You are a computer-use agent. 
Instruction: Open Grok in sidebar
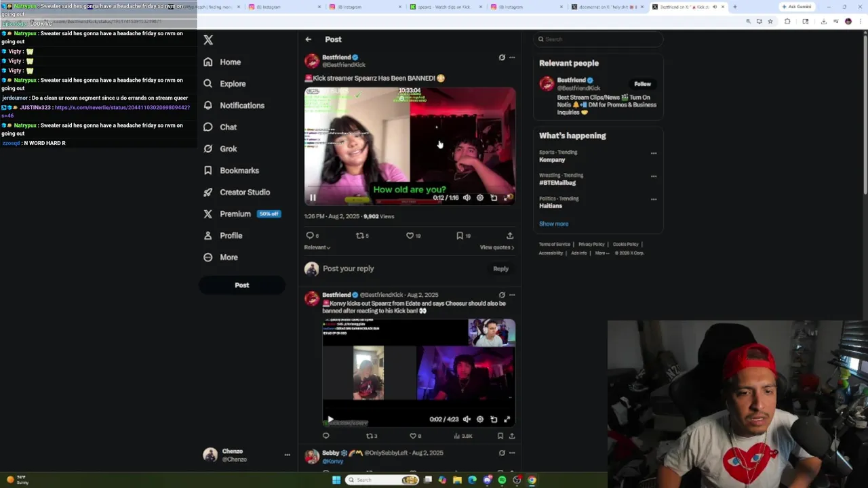[220, 148]
